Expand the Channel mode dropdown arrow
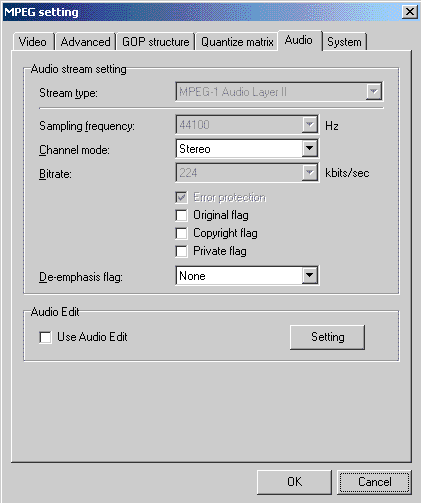 click(310, 148)
